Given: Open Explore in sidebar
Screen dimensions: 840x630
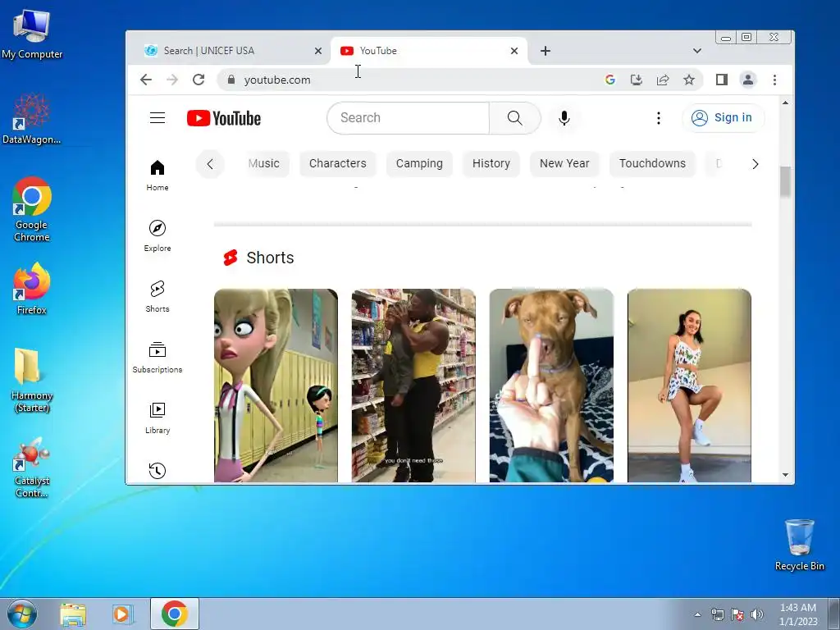Looking at the screenshot, I should (x=157, y=235).
